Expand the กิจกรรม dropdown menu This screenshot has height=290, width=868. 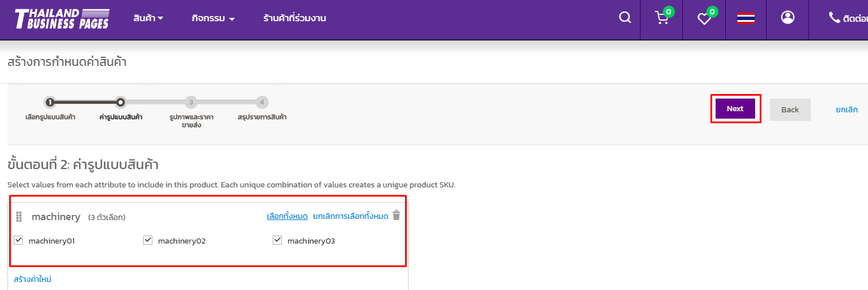(213, 18)
